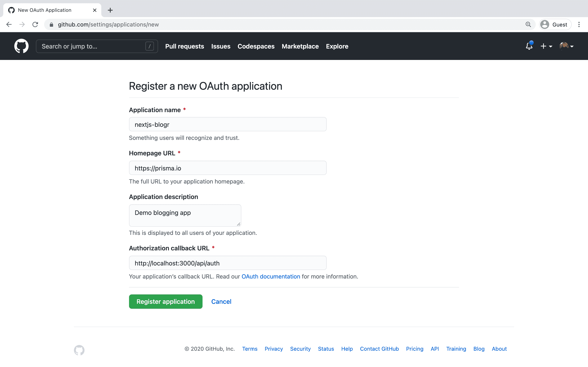
Task: Click the GitHub octocat logo in the header
Action: 21,46
